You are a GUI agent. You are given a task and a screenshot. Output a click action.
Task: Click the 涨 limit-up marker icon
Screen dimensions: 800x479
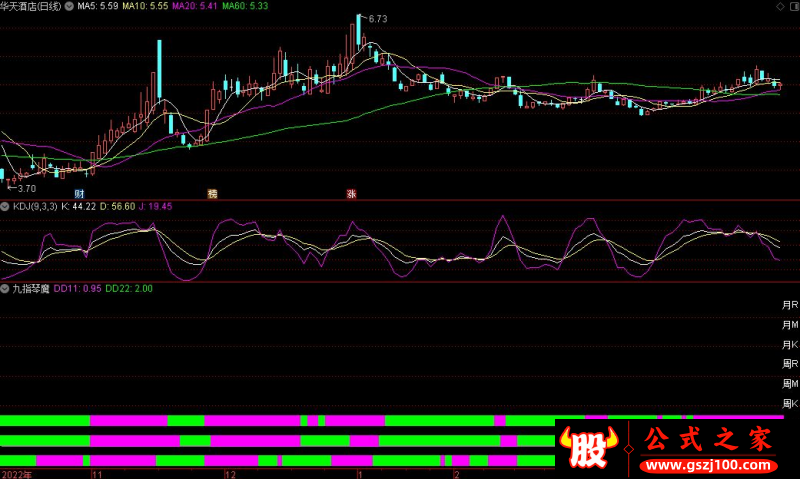click(x=352, y=193)
